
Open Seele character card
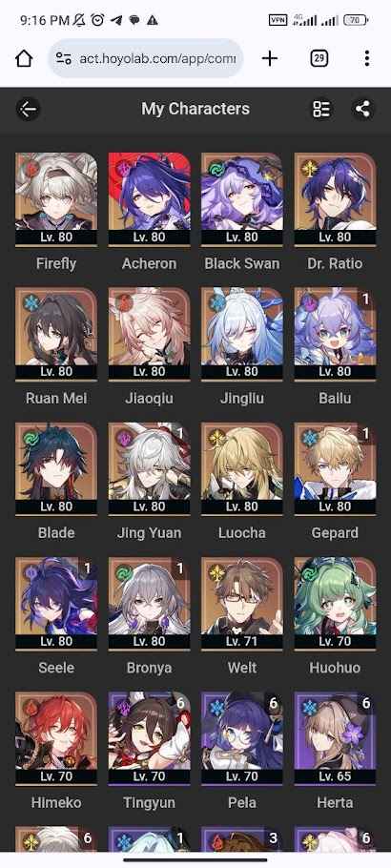click(56, 604)
